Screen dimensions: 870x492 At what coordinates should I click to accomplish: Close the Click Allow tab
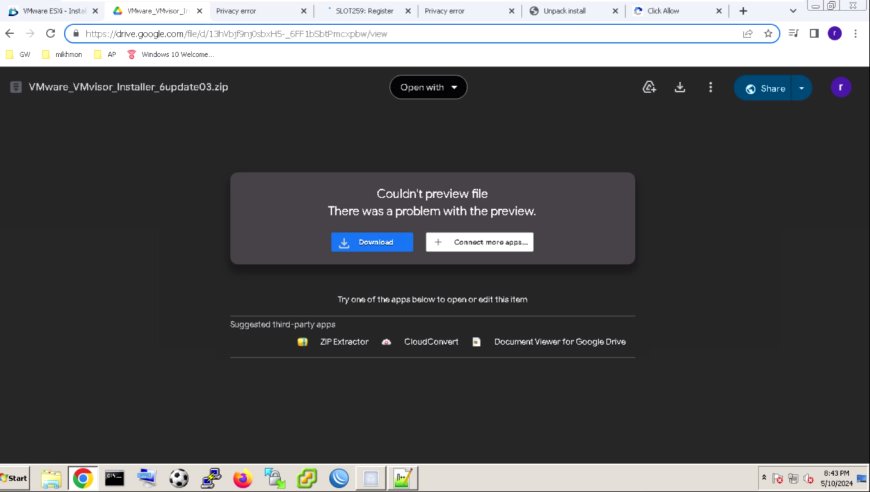(x=719, y=11)
